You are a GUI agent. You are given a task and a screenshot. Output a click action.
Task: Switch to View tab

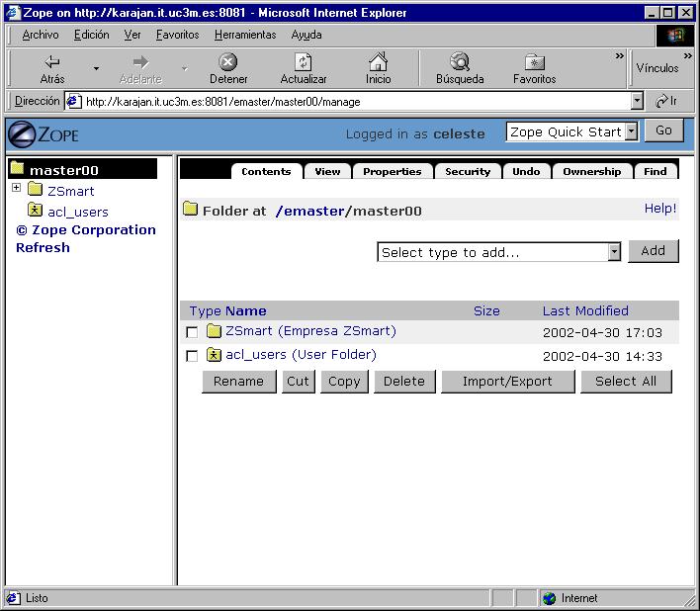pyautogui.click(x=327, y=171)
